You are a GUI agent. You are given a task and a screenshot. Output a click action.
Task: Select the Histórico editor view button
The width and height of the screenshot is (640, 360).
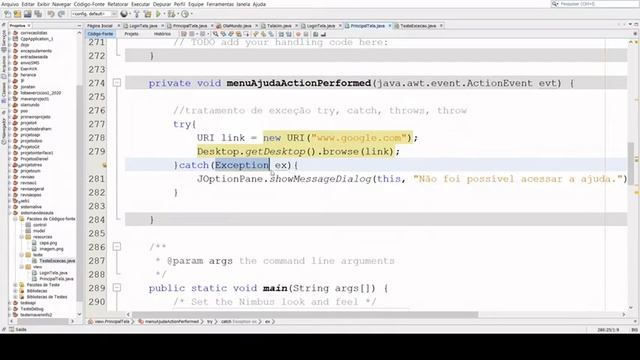(x=162, y=34)
